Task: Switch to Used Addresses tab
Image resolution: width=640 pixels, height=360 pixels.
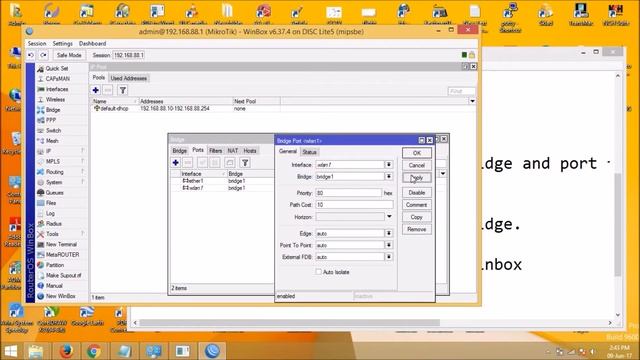Action: pyautogui.click(x=129, y=78)
